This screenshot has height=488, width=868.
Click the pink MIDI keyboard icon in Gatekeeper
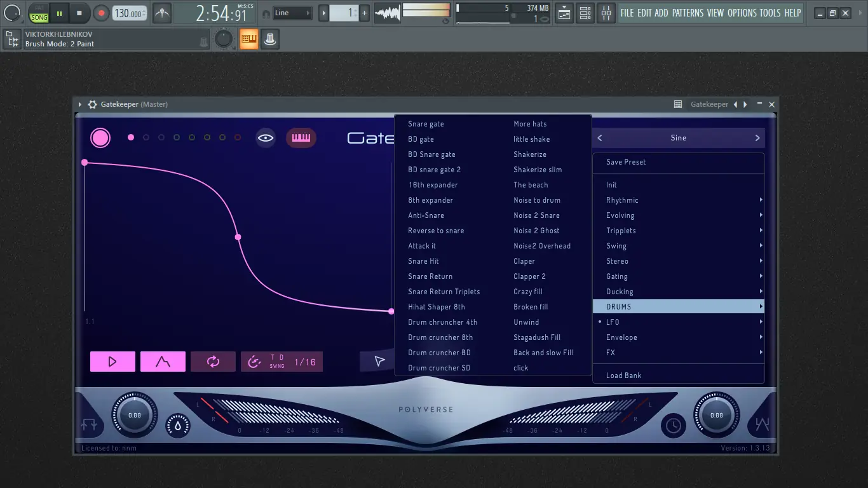point(301,138)
